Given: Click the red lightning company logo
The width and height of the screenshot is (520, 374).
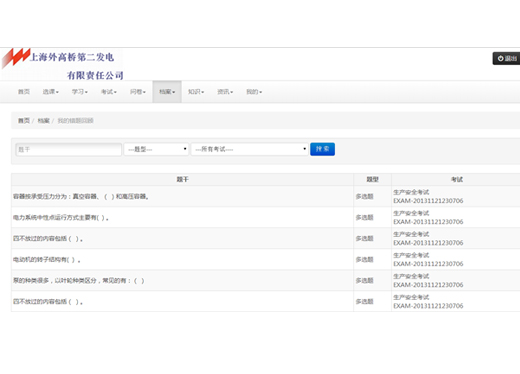Looking at the screenshot, I should click(16, 57).
